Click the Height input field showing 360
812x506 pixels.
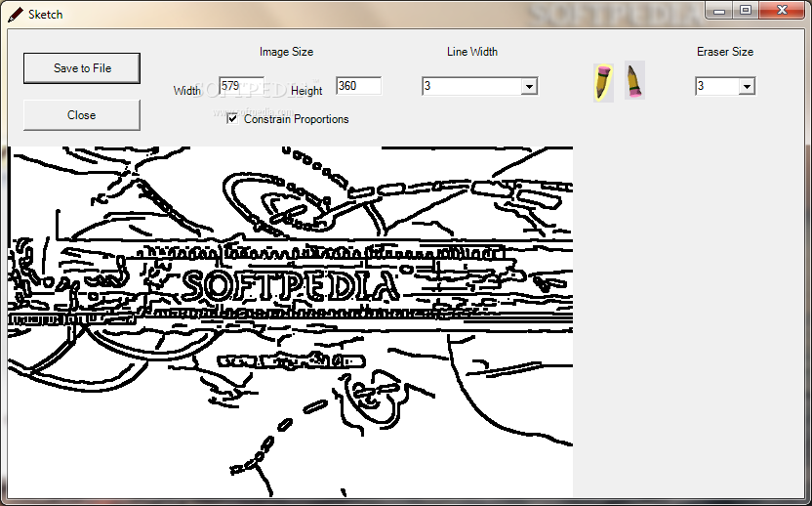pyautogui.click(x=359, y=86)
